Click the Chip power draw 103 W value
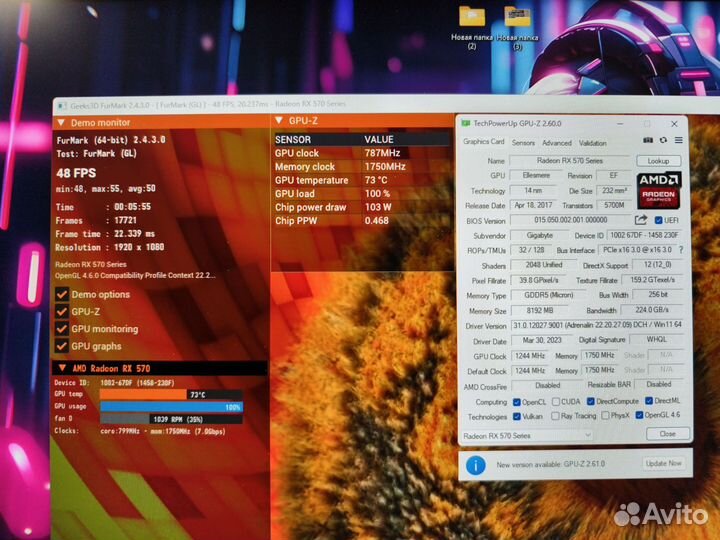Viewport: 720px width, 540px height. 378,207
